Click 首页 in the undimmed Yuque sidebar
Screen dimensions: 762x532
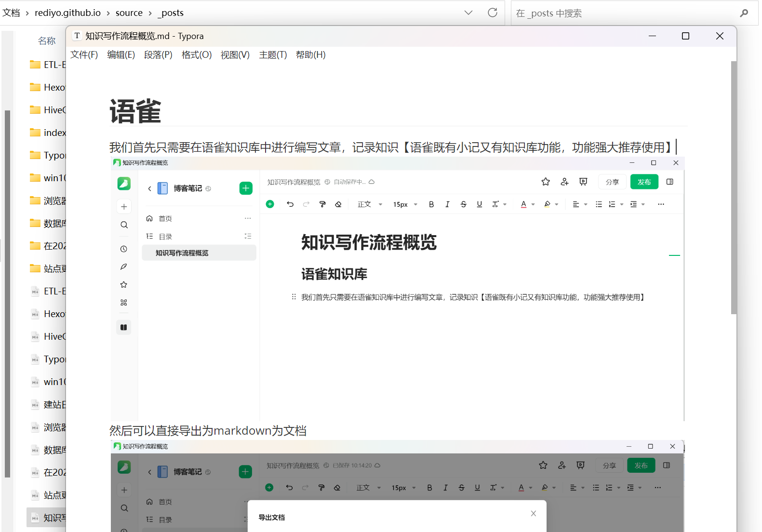165,218
